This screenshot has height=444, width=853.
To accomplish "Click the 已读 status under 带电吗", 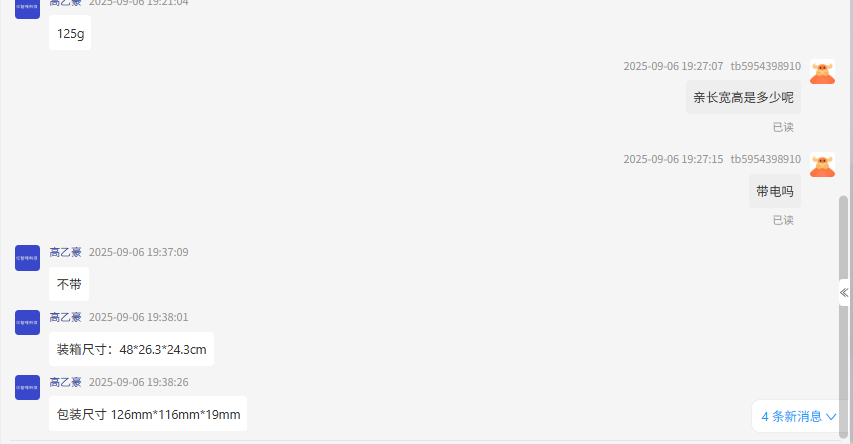I will [x=783, y=220].
